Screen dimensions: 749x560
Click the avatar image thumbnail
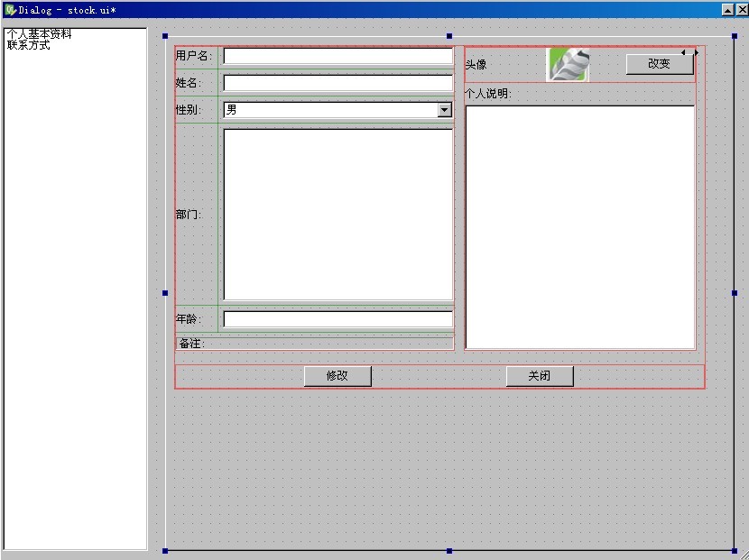tap(568, 64)
